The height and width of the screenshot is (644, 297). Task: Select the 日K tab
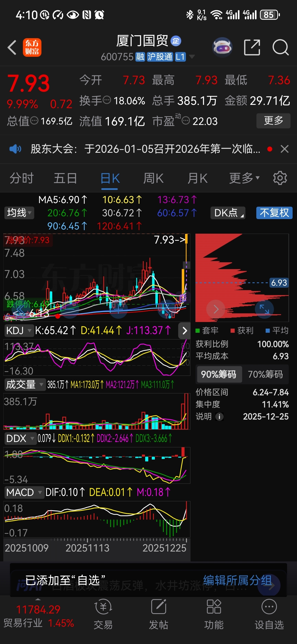point(110,178)
